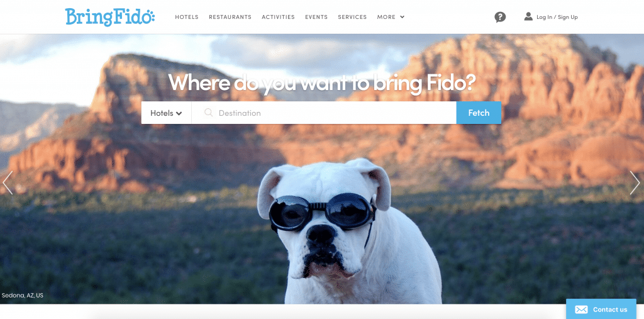Click Log In / Sign Up link

[557, 17]
